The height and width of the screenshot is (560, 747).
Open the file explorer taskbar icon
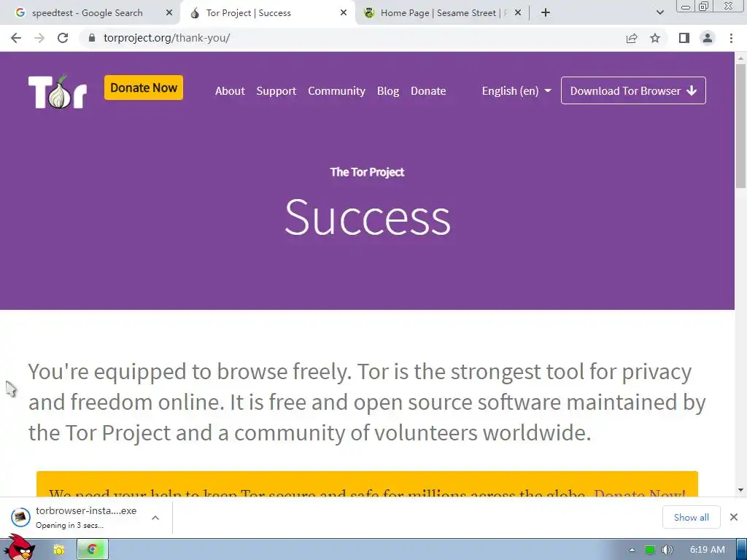tap(59, 550)
